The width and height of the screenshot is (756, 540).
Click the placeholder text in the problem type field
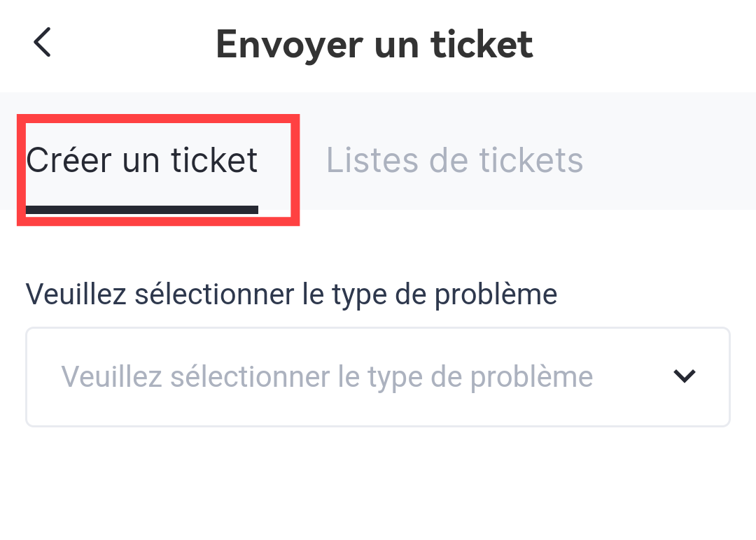[x=327, y=377]
